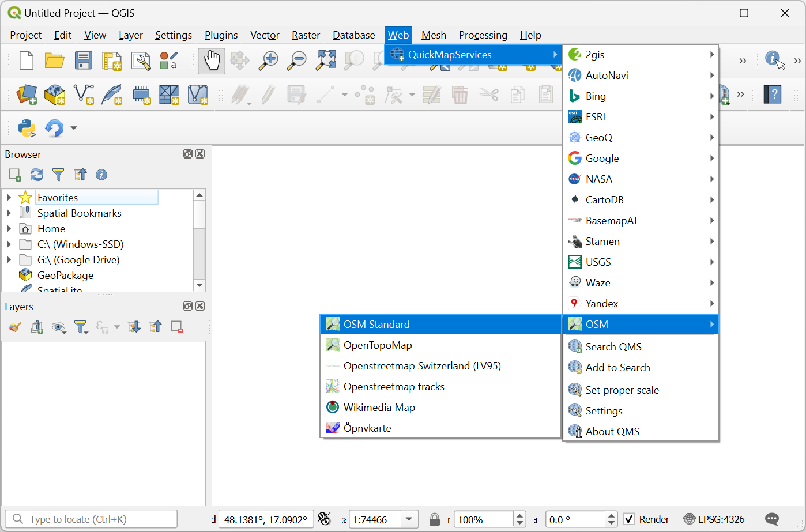Click the New Project icon
The height and width of the screenshot is (532, 806).
[x=27, y=61]
